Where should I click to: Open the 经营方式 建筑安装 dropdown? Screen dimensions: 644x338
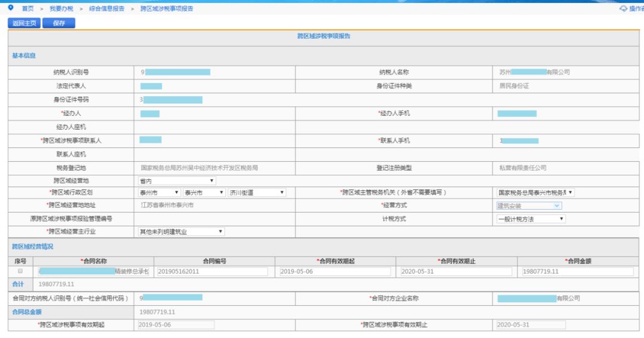click(529, 206)
